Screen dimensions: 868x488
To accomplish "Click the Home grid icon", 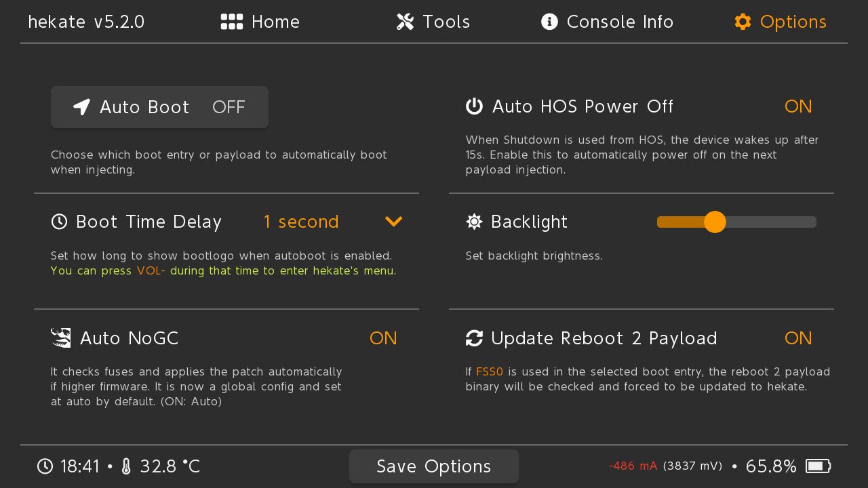I will [x=232, y=22].
